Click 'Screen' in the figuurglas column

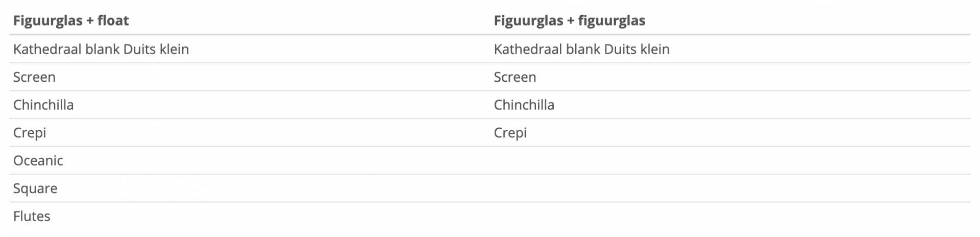point(514,77)
